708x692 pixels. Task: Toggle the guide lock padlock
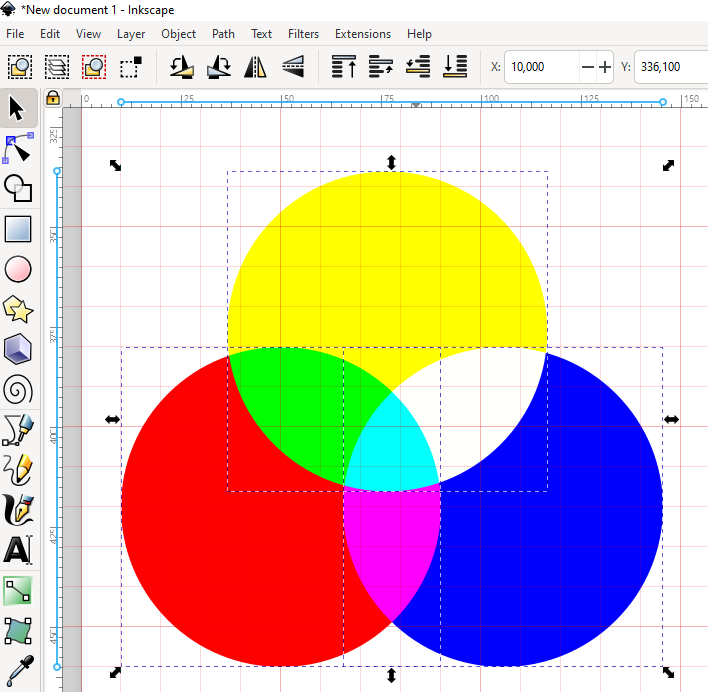pyautogui.click(x=53, y=99)
